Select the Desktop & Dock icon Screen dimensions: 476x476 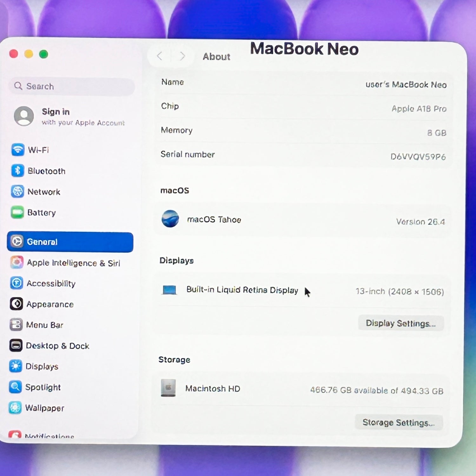click(x=16, y=346)
